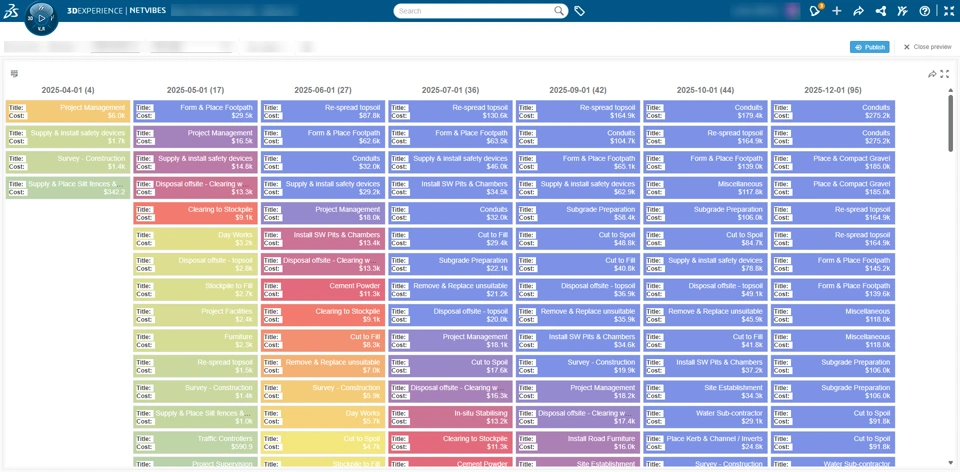Maximize the widget with expand icon
Screen dimensions: 960x472
click(944, 74)
